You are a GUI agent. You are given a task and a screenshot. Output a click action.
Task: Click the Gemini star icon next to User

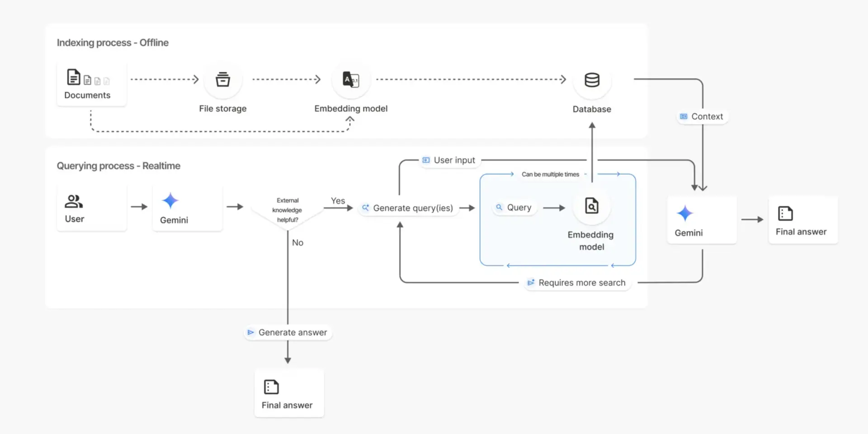pos(170,201)
